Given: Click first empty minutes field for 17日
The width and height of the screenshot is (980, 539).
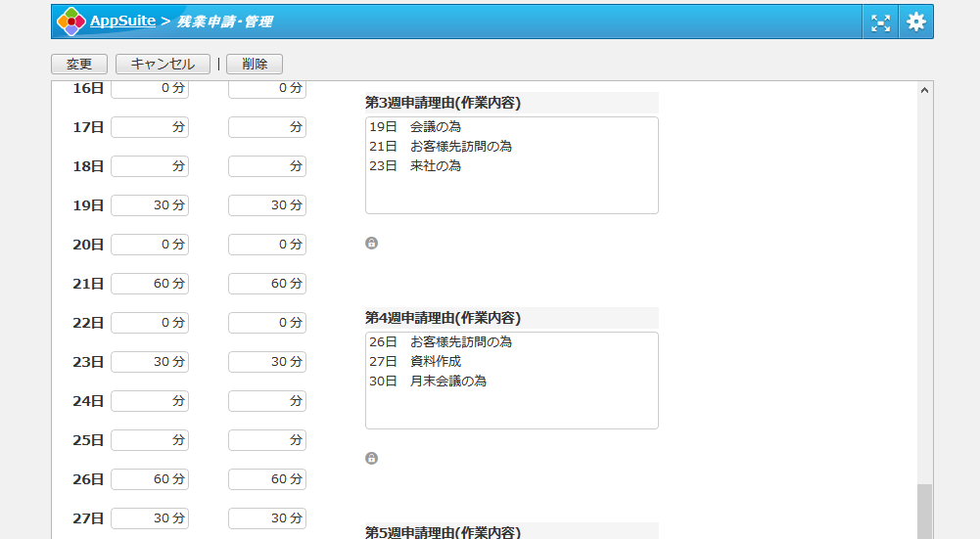Looking at the screenshot, I should tap(149, 127).
